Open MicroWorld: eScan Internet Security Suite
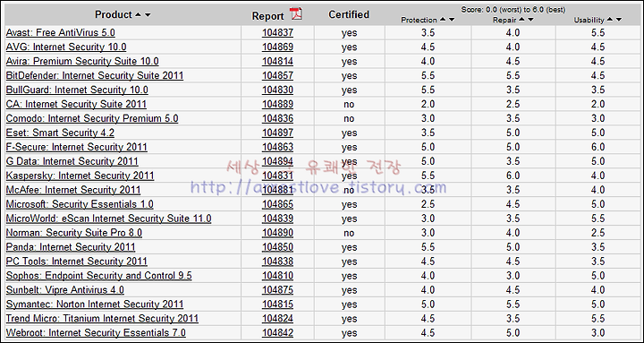644x343 pixels. click(x=108, y=219)
